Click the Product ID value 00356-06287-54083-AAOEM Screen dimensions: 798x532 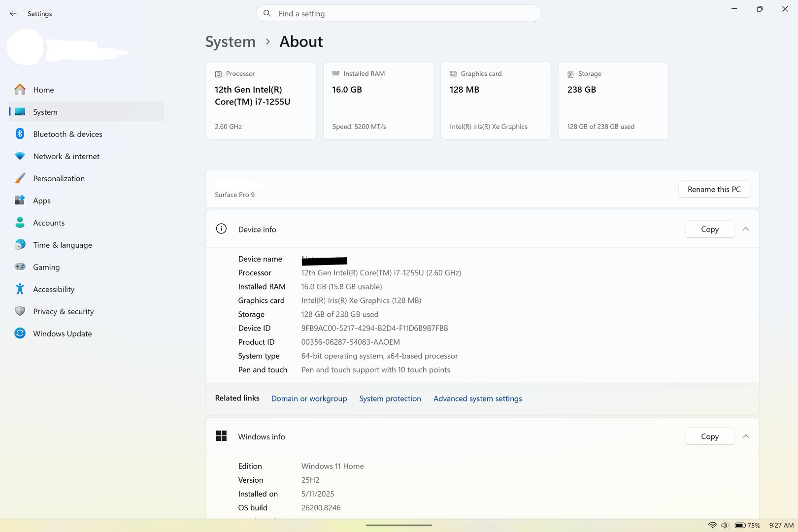[x=351, y=342]
